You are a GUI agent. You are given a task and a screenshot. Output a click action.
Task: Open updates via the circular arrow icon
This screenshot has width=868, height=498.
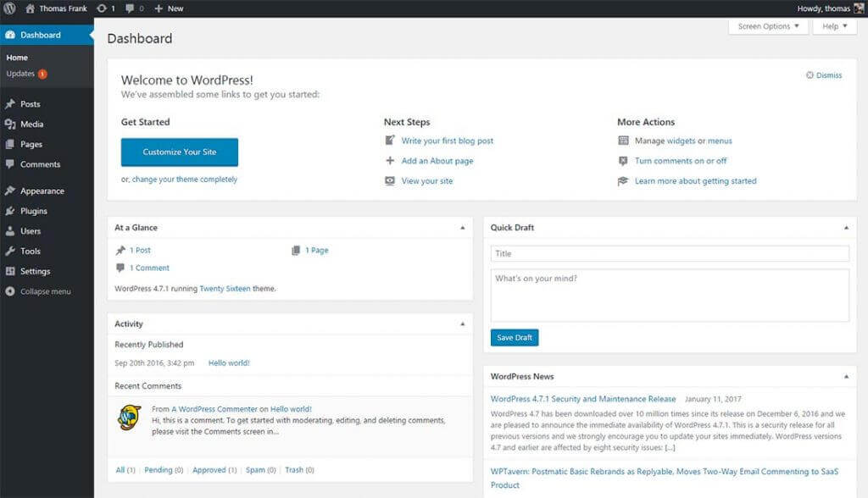[103, 8]
